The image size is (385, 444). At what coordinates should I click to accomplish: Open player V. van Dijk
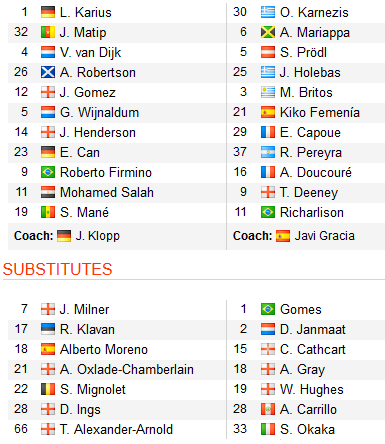(x=90, y=53)
